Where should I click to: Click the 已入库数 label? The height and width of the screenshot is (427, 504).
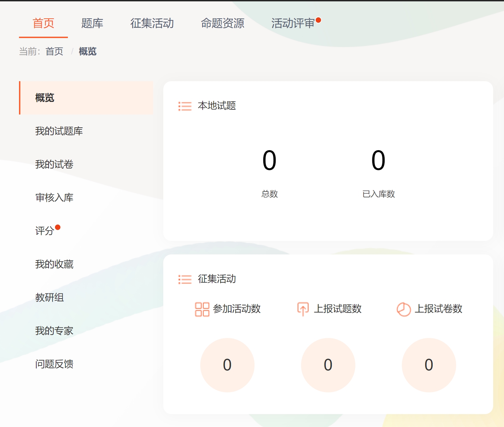click(x=379, y=194)
